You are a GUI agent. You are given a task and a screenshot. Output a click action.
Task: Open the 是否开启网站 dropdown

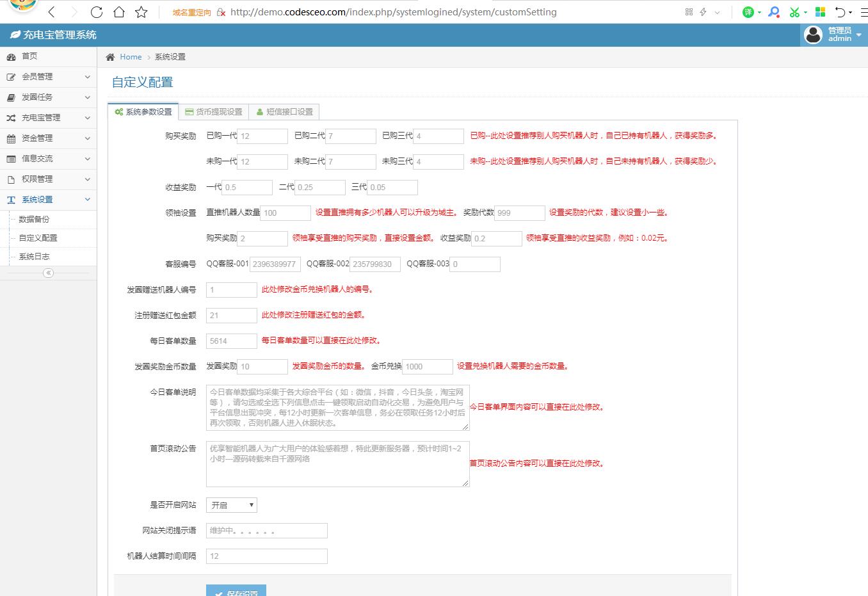pyautogui.click(x=232, y=505)
